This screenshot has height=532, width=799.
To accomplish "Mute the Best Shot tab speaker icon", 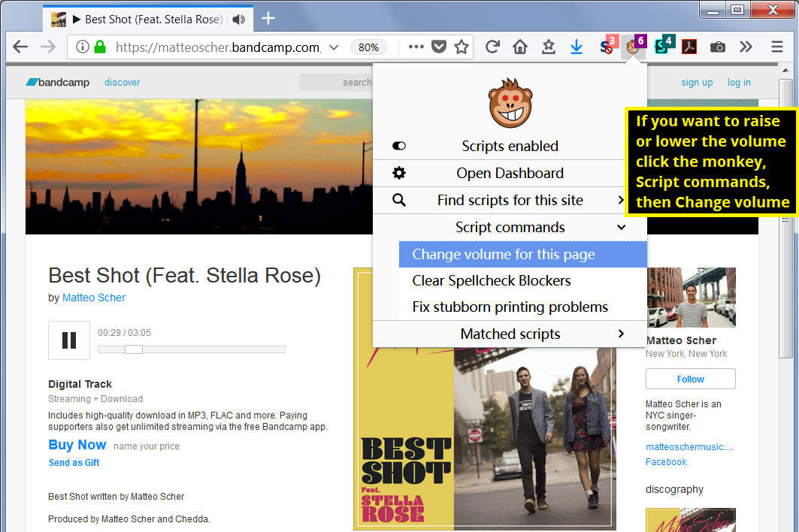I will (239, 20).
